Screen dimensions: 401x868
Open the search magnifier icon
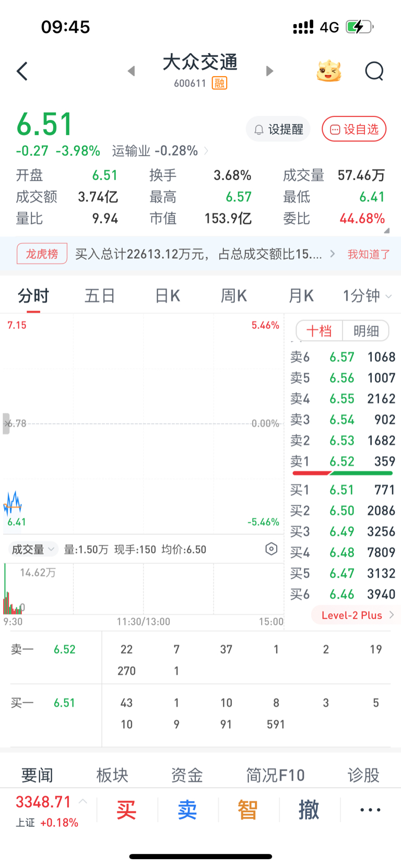pyautogui.click(x=374, y=71)
